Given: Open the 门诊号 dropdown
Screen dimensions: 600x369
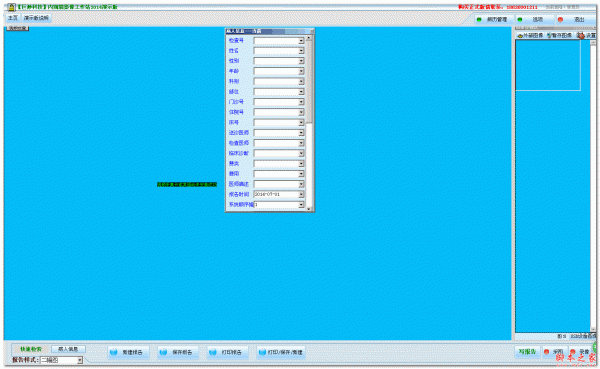Looking at the screenshot, I should click(301, 102).
